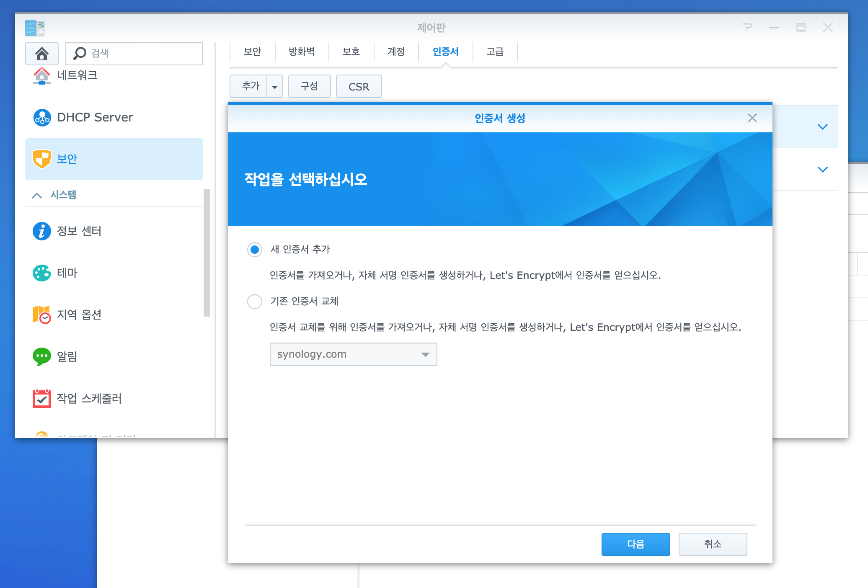Viewport: 868px width, 588px height.
Task: Click the sidebar vertical scrollbar
Action: (x=207, y=253)
